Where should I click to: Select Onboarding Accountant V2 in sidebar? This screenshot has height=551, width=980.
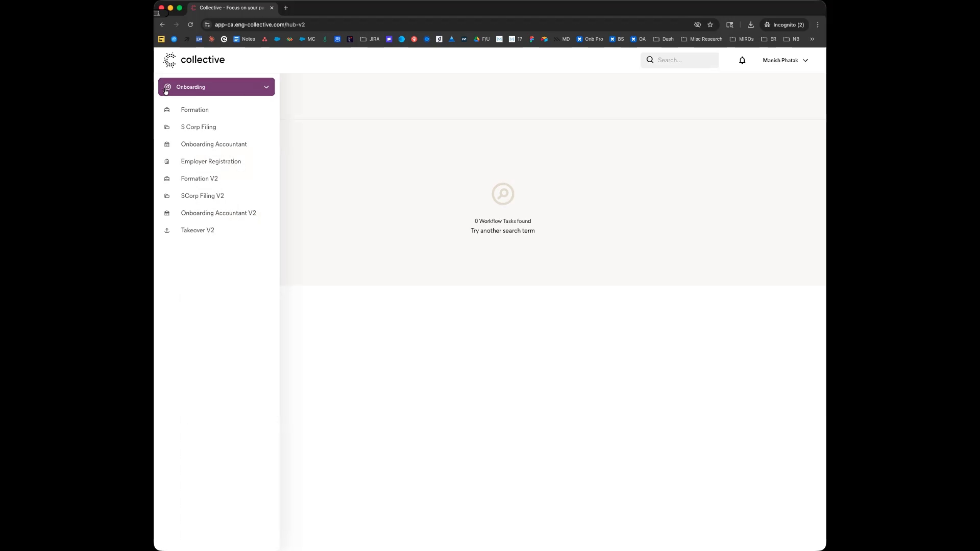(218, 213)
